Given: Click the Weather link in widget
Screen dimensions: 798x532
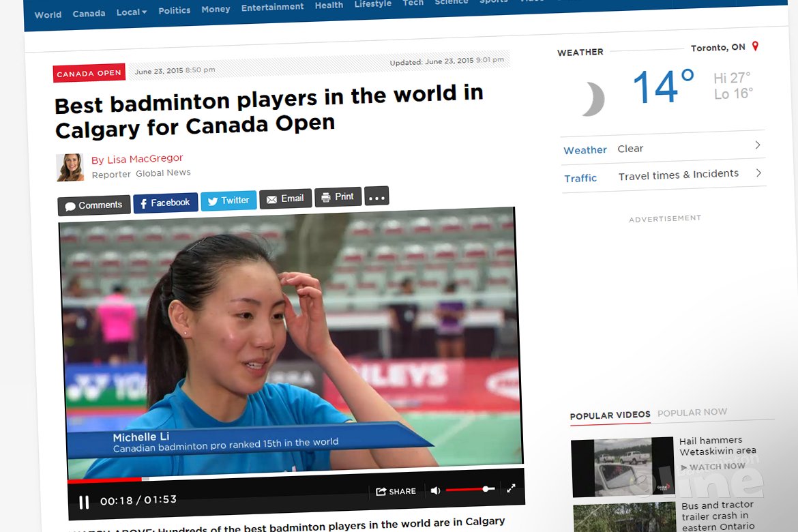Looking at the screenshot, I should (x=585, y=150).
